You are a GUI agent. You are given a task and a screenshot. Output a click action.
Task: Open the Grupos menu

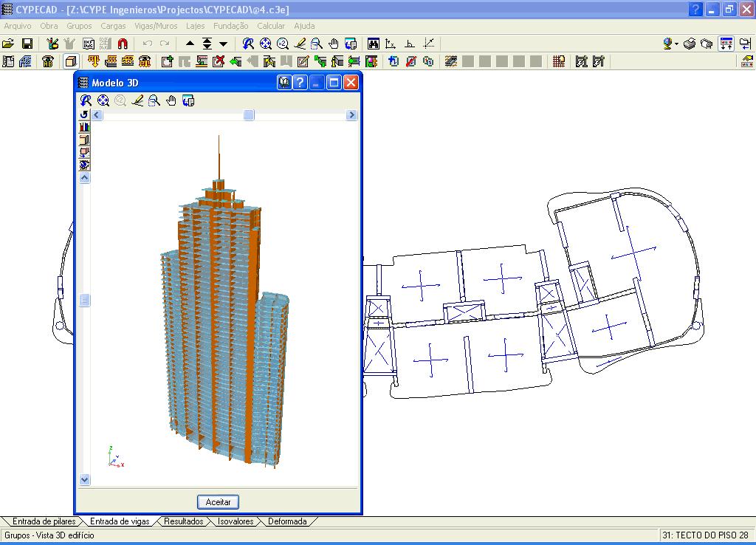pyautogui.click(x=79, y=26)
